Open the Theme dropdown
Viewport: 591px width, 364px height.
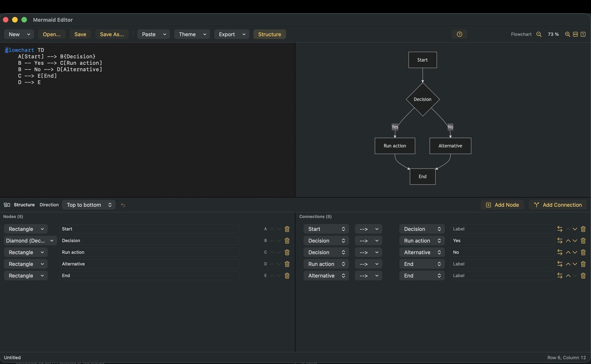192,34
